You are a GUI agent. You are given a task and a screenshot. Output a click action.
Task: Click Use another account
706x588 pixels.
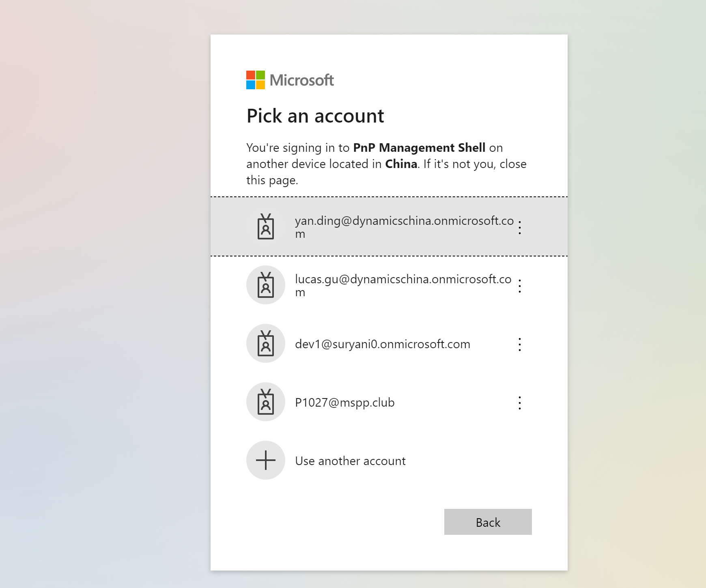tap(389, 460)
